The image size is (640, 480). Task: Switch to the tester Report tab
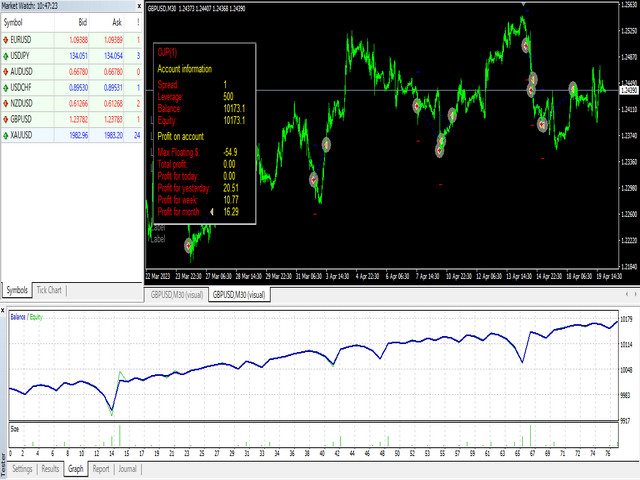[x=101, y=469]
